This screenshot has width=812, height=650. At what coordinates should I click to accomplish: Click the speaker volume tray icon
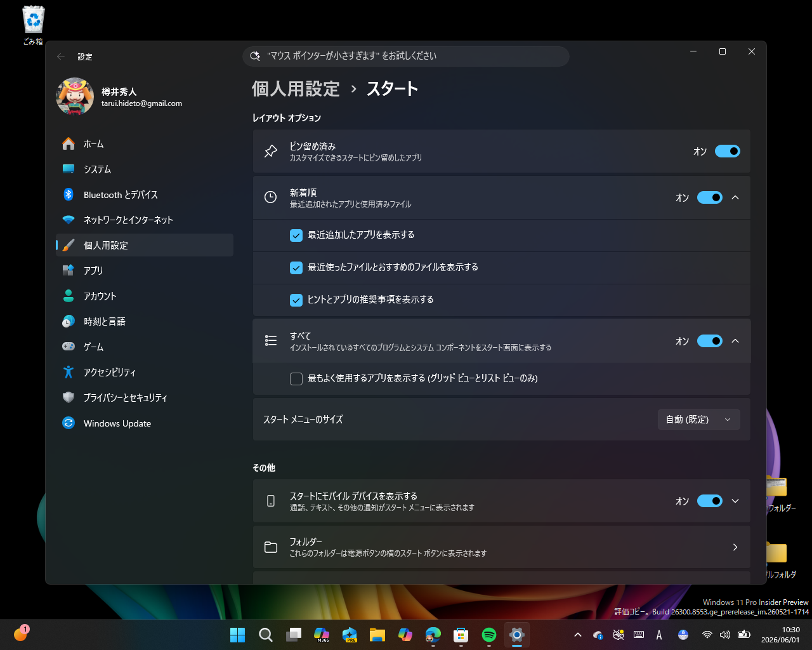point(725,635)
